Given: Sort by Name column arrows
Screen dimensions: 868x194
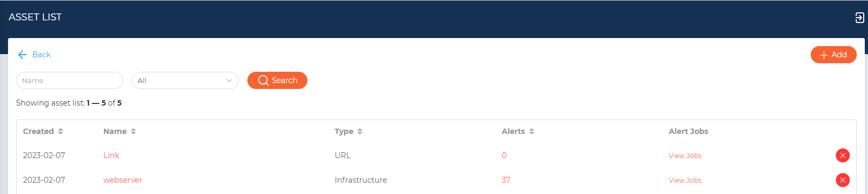Looking at the screenshot, I should tap(133, 131).
